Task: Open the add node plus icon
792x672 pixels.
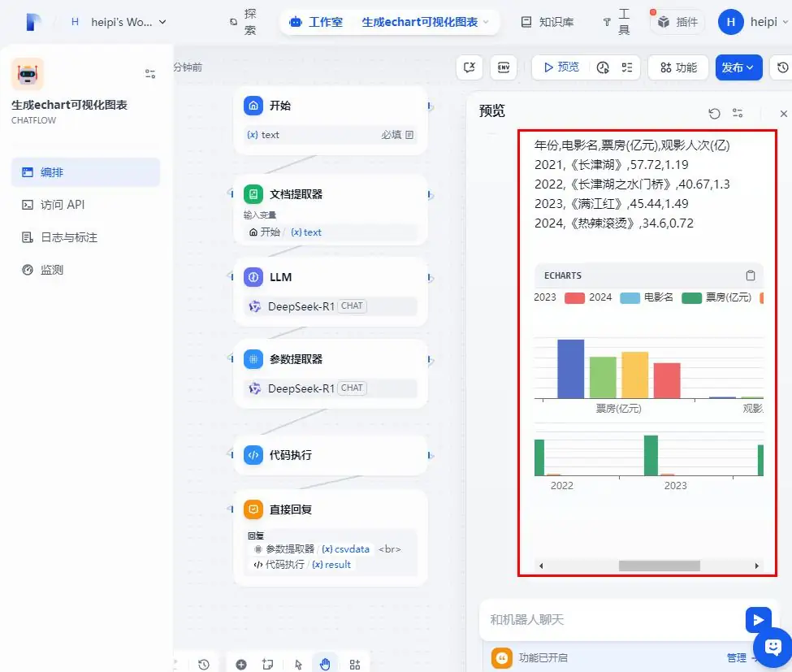Action: pyautogui.click(x=240, y=664)
